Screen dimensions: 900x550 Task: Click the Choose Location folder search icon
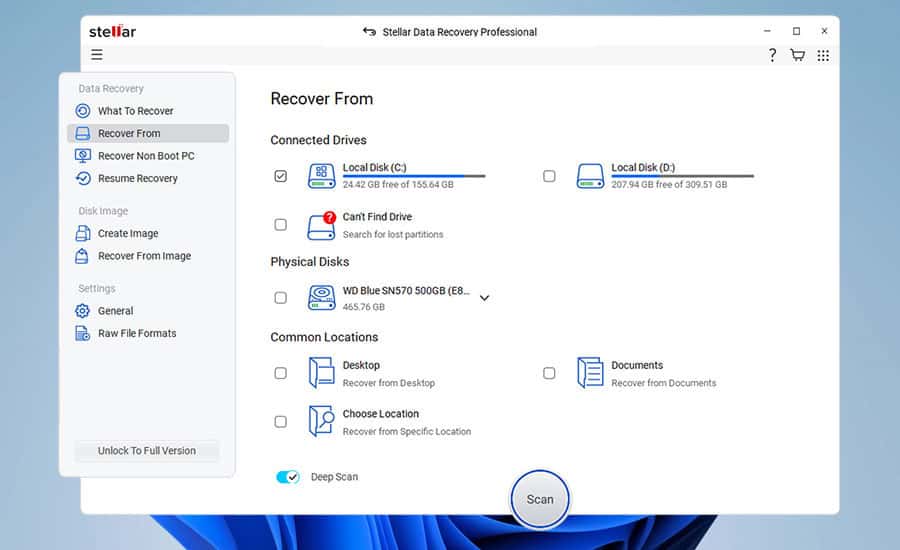[321, 421]
